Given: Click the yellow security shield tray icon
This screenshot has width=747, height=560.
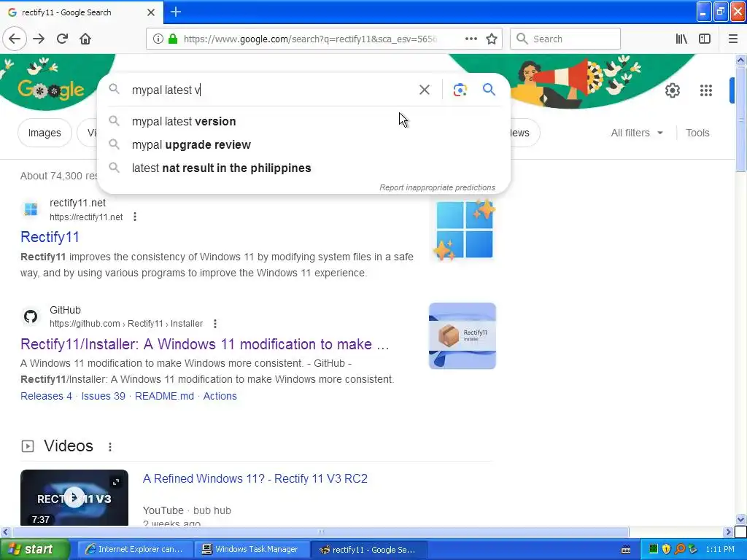Looking at the screenshot, I should coord(667,550).
